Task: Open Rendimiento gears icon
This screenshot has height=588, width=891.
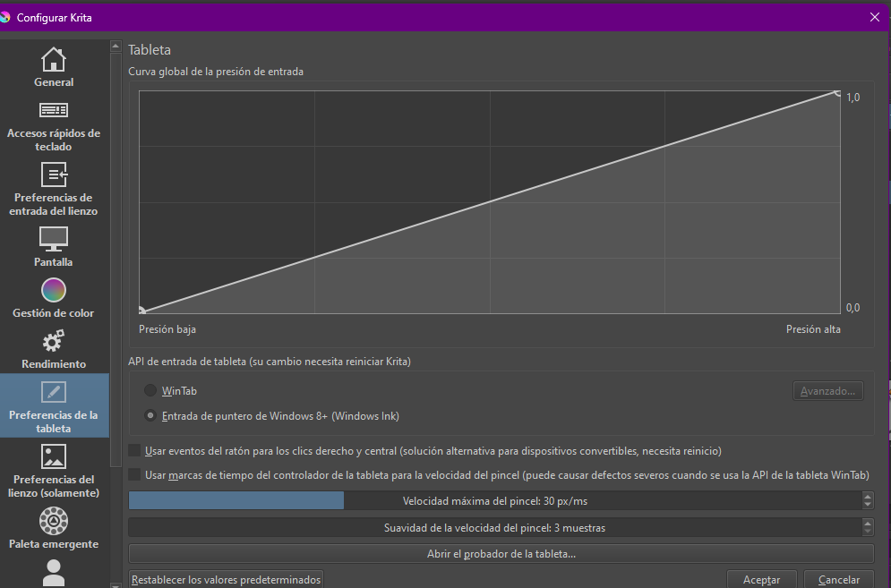Action: coord(54,342)
